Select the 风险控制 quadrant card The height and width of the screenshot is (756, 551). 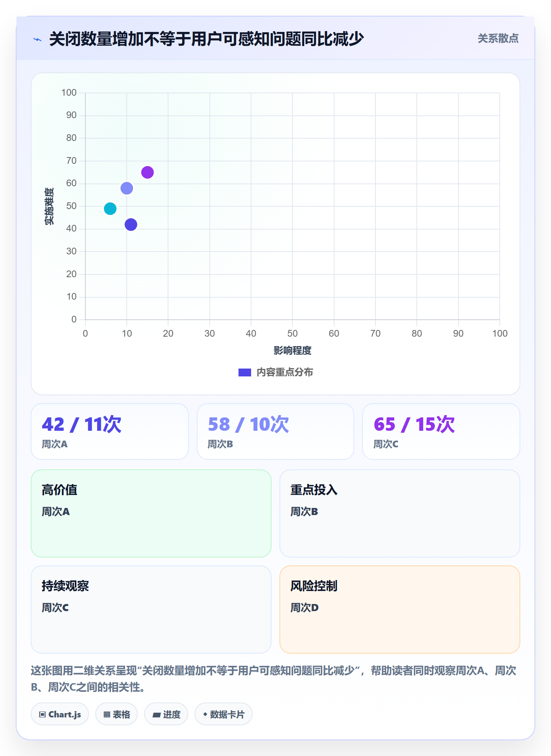coord(400,610)
